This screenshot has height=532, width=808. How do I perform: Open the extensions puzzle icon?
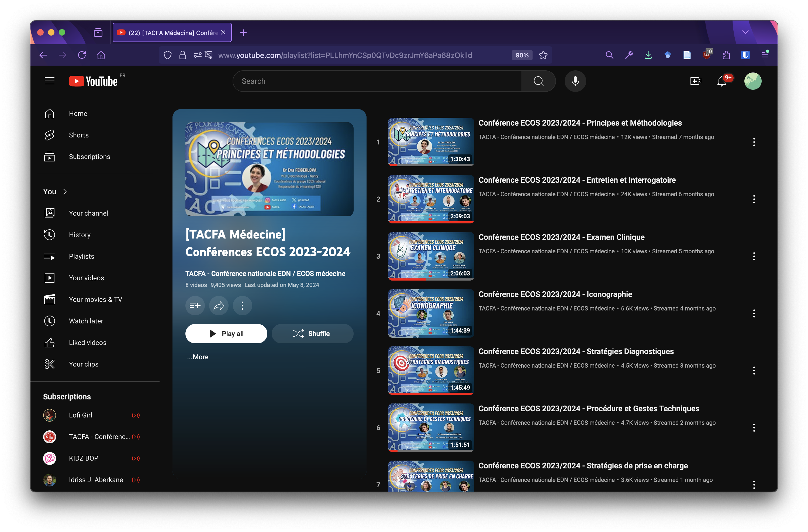[x=726, y=55]
